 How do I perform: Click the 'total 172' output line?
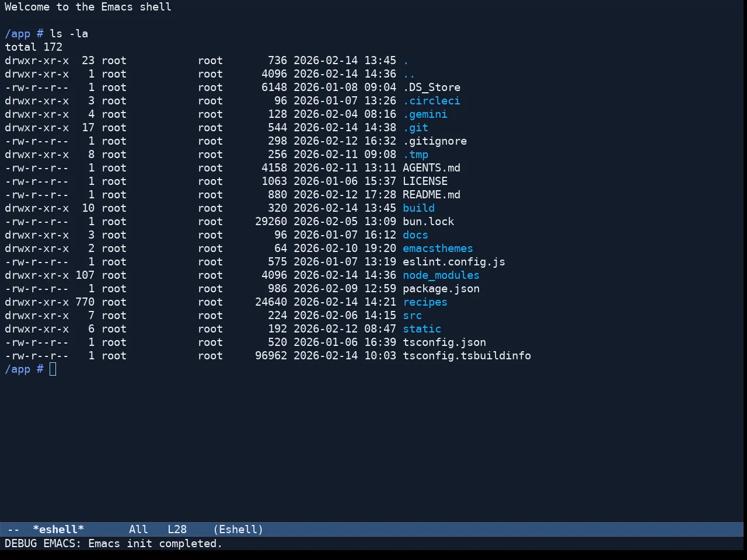coord(33,47)
